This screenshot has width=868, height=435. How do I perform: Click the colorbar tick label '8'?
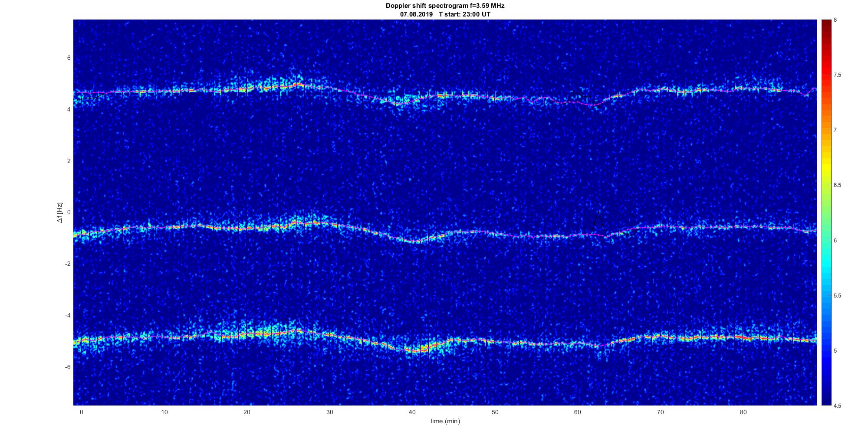pyautogui.click(x=835, y=20)
